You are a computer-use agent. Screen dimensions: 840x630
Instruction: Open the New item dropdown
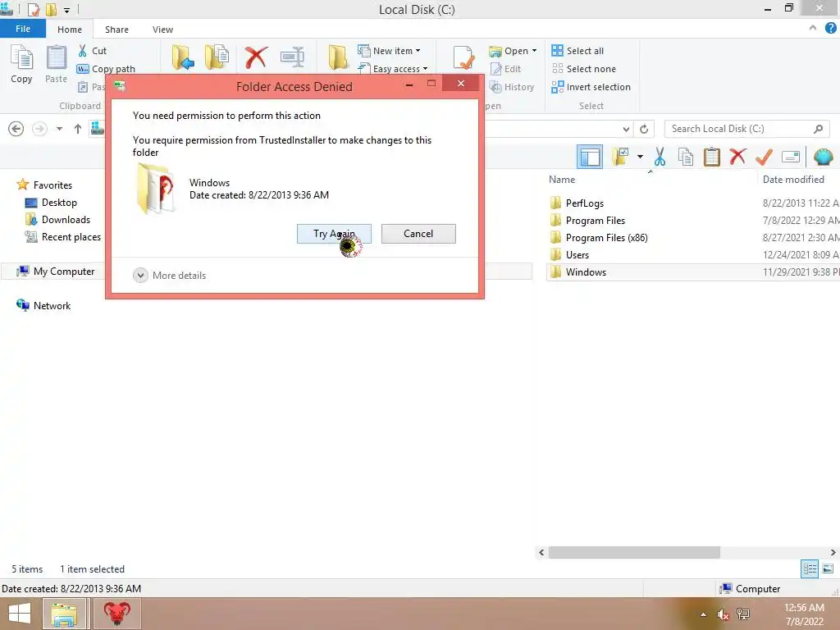coord(389,51)
